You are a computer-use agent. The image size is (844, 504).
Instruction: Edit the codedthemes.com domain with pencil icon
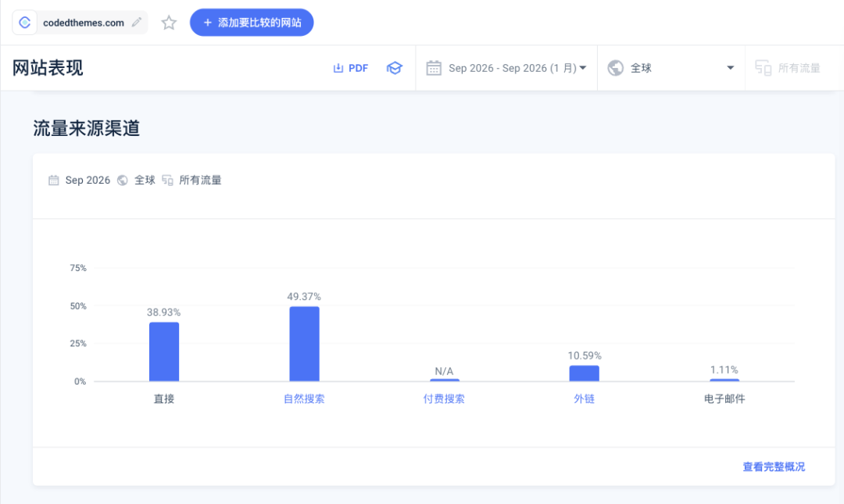click(137, 22)
